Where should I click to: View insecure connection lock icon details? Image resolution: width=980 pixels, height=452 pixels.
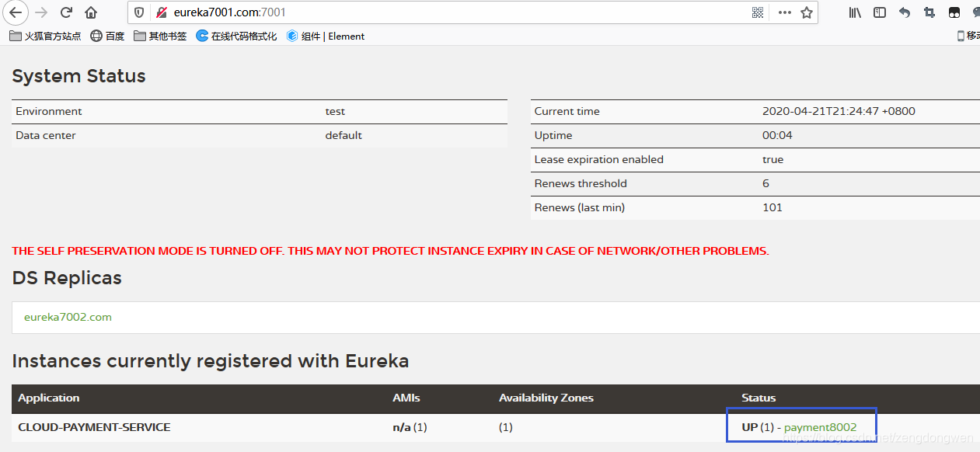click(x=162, y=12)
